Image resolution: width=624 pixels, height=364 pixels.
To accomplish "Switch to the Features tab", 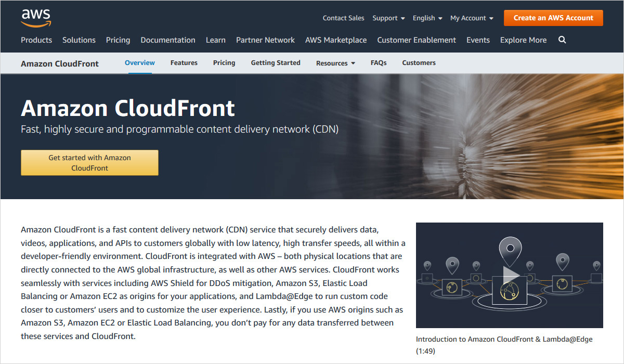I will click(x=184, y=63).
